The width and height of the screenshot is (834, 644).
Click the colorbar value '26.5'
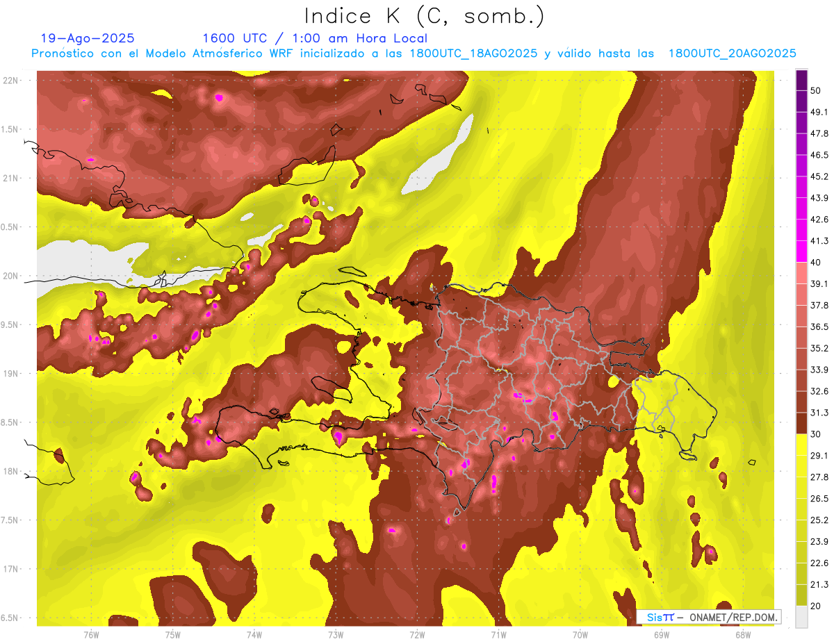tap(820, 499)
